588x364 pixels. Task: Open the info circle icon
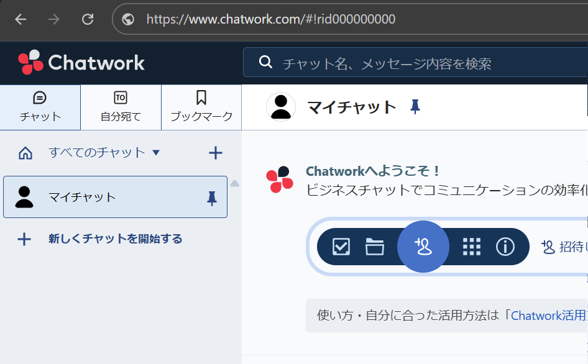coord(505,247)
